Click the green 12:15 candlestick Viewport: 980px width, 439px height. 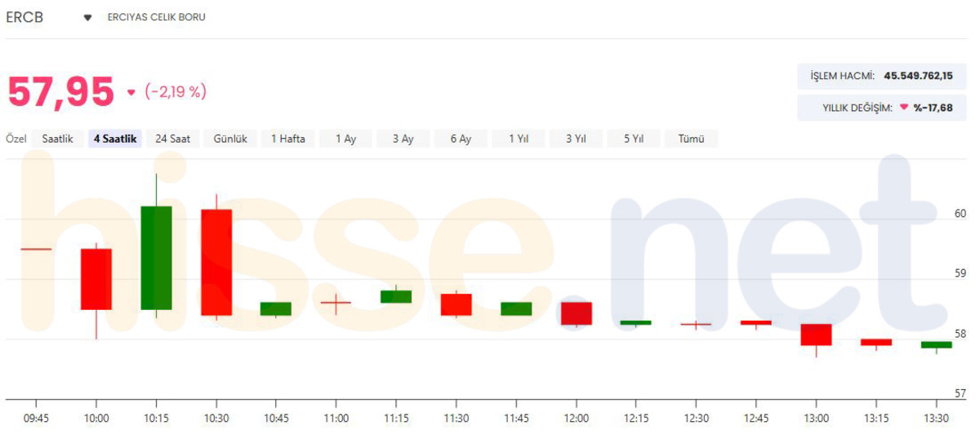[x=635, y=323]
